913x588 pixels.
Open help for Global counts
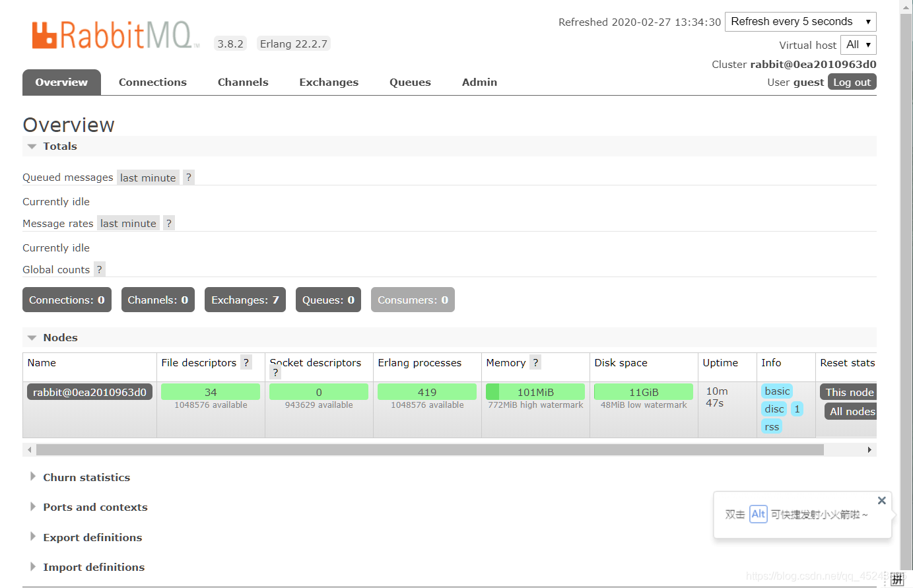pos(100,269)
